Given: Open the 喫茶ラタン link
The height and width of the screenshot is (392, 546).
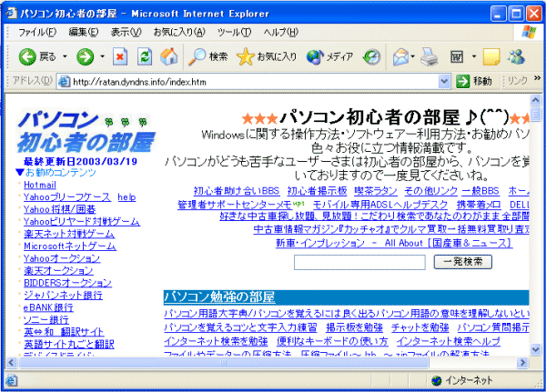Looking at the screenshot, I should (x=376, y=191).
